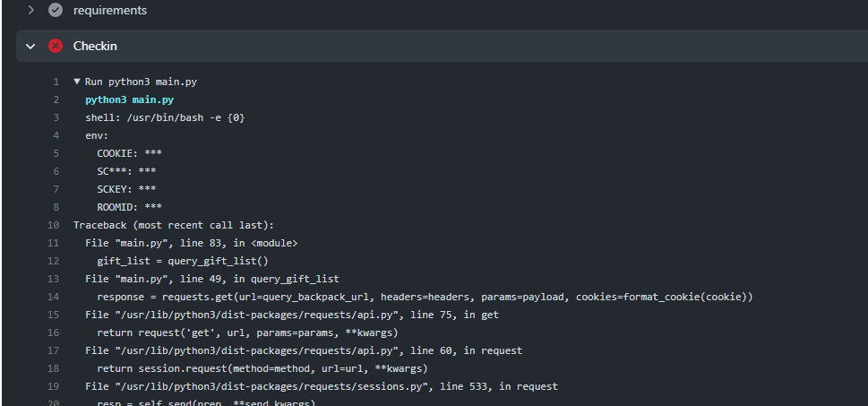Select log line number 17
868x406 pixels.
54,350
